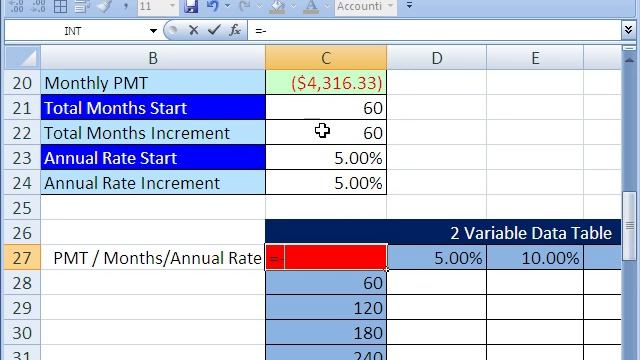Undo the last action
Screen dimensions: 640x360
tap(213, 6)
